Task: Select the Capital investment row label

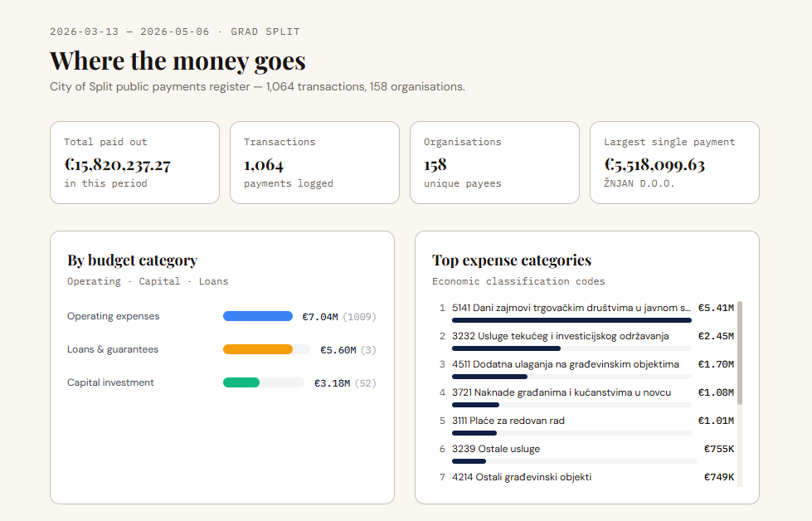Action: (110, 382)
